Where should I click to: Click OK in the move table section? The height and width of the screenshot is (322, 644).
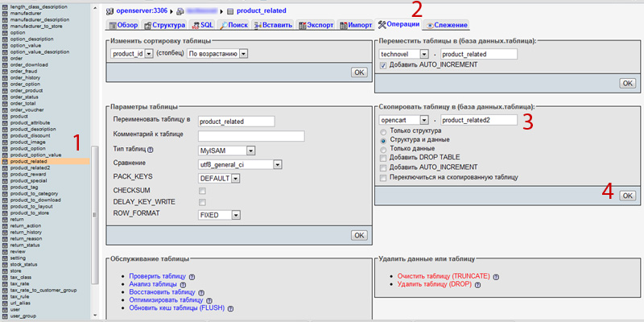pos(627,84)
